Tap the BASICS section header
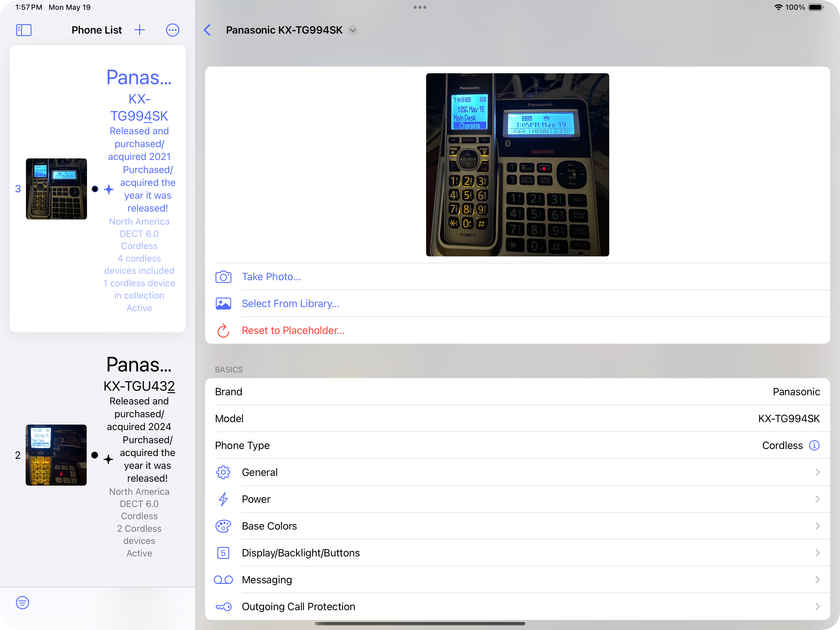The image size is (840, 630). point(229,370)
